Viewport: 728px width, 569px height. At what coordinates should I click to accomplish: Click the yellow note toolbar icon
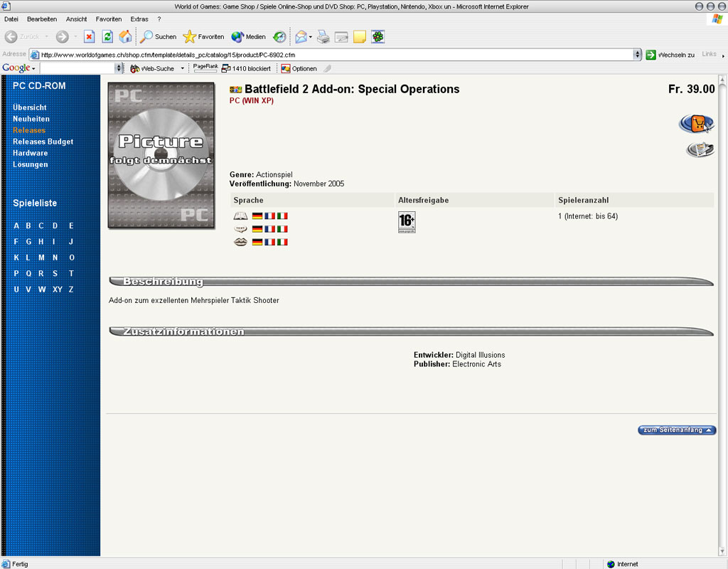359,37
